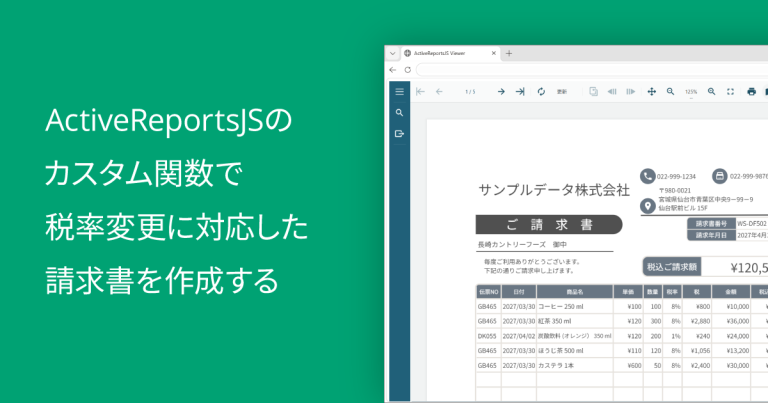Click phone number 022-999-1234
Viewport: 768px width, 403px height.
click(x=676, y=176)
